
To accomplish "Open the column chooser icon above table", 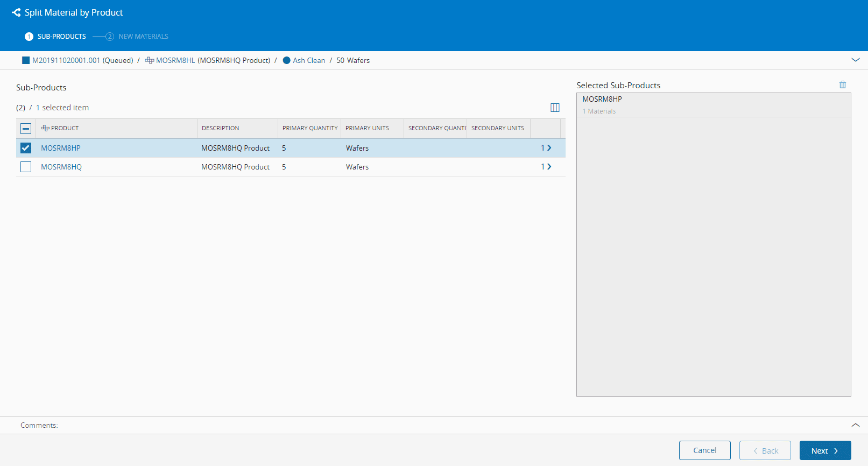I will point(555,108).
